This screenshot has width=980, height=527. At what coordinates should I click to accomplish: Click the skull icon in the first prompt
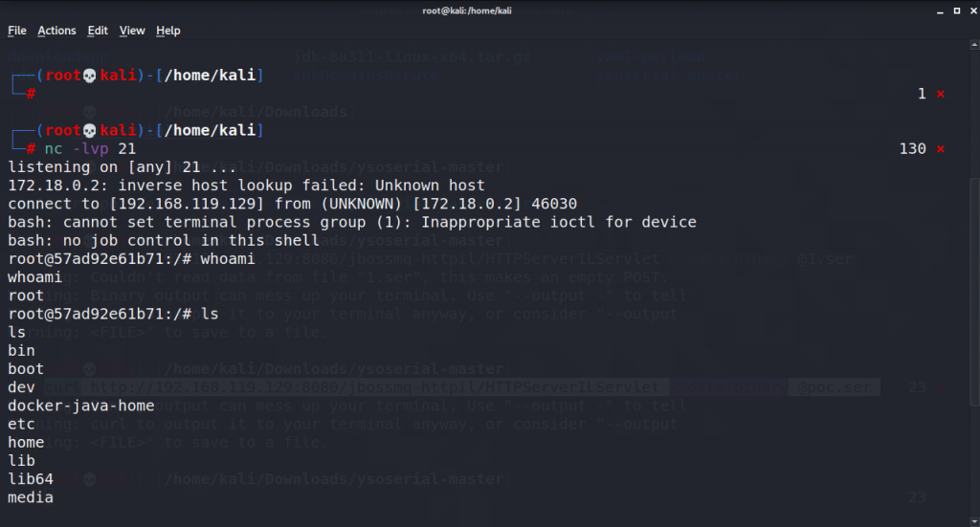(90, 76)
